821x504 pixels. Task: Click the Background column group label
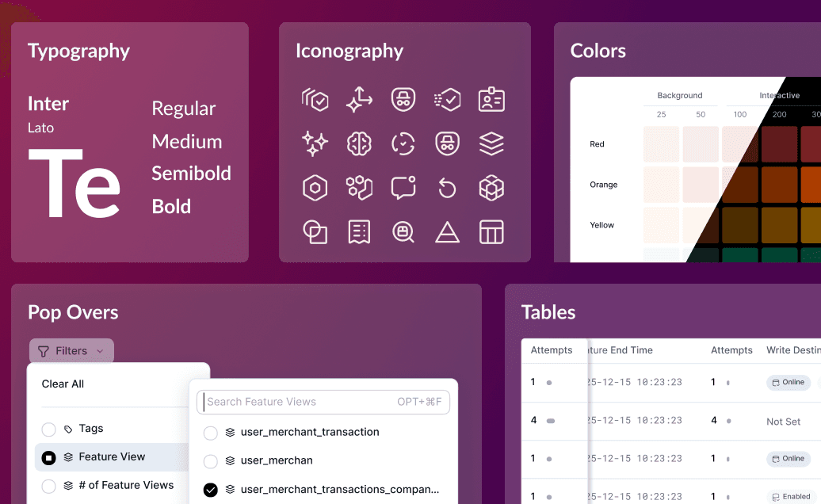click(680, 95)
